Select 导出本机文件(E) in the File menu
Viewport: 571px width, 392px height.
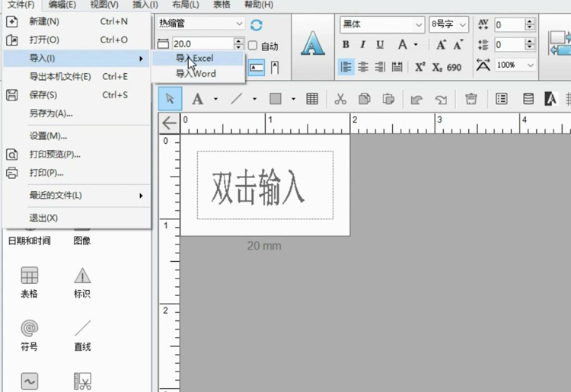[76, 76]
